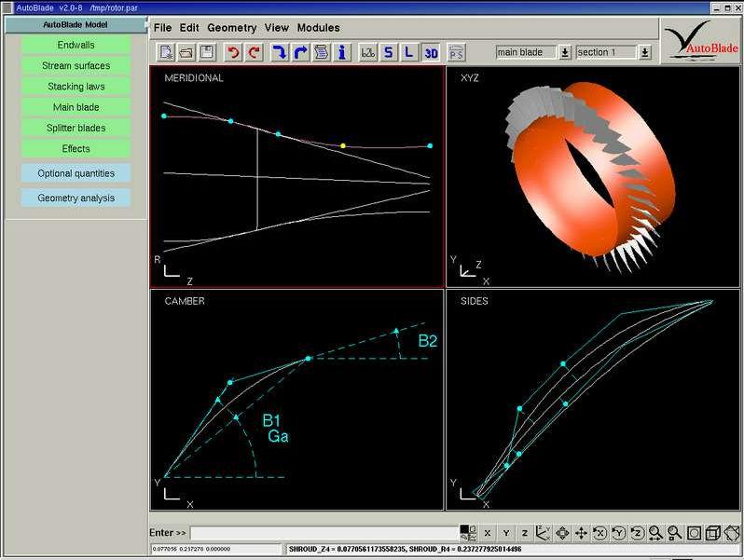Click the fit view circle-in-square icon
The image size is (744, 560).
pyautogui.click(x=694, y=534)
